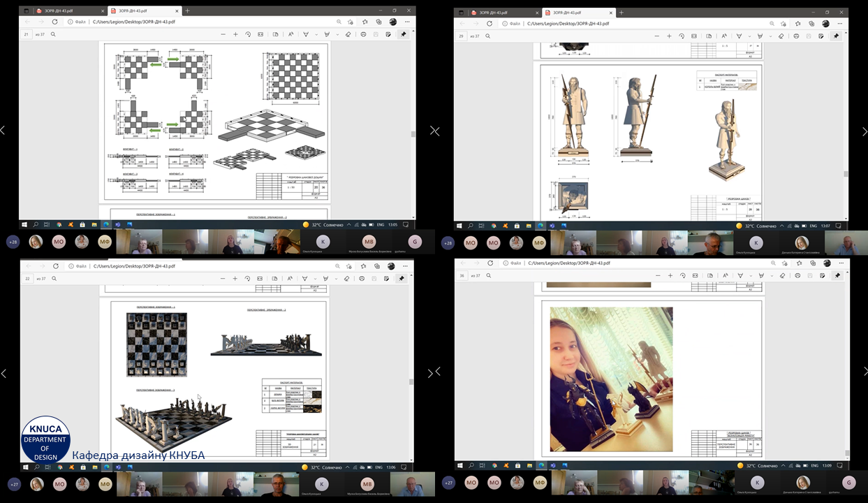The image size is (868, 503).
Task: Click the МФ participant avatar below page 21 window
Action: [x=105, y=242]
